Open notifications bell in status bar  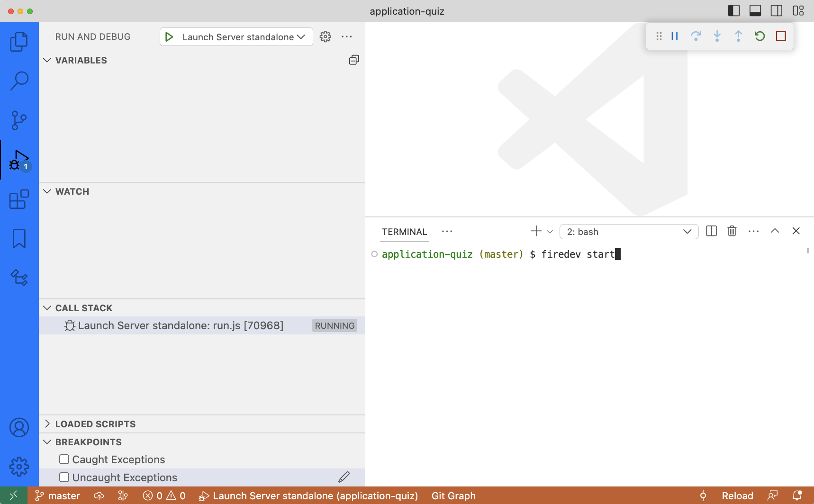pos(797,495)
